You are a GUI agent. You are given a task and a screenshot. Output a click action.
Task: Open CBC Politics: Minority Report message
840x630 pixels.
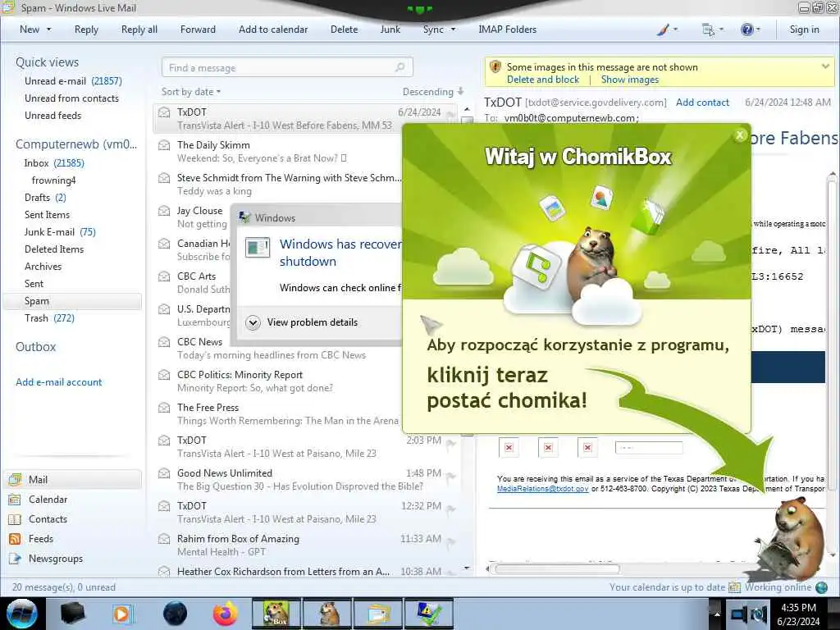click(279, 381)
